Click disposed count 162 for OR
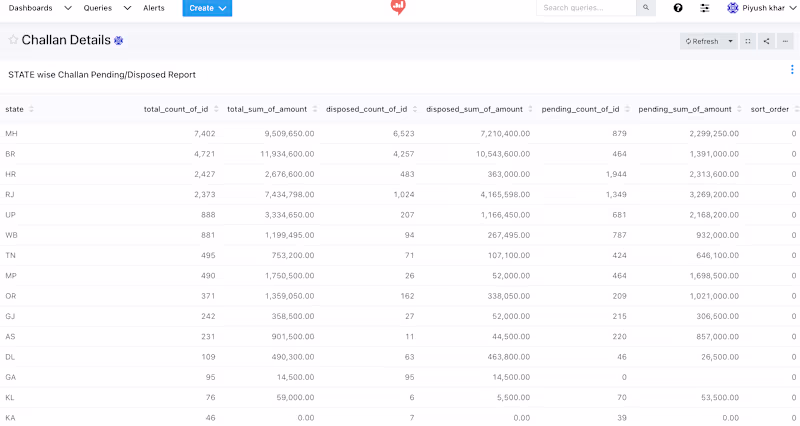The width and height of the screenshot is (800, 426). click(x=407, y=296)
